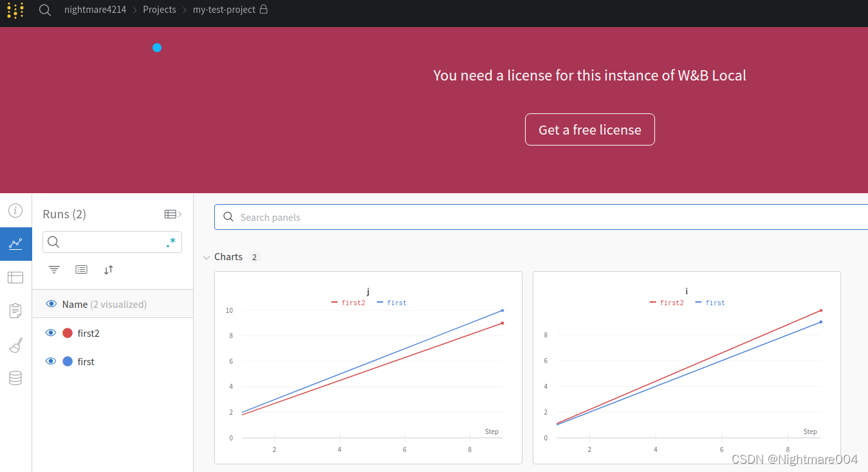Go to Projects breadcrumb
This screenshot has height=472, width=868.
click(160, 10)
